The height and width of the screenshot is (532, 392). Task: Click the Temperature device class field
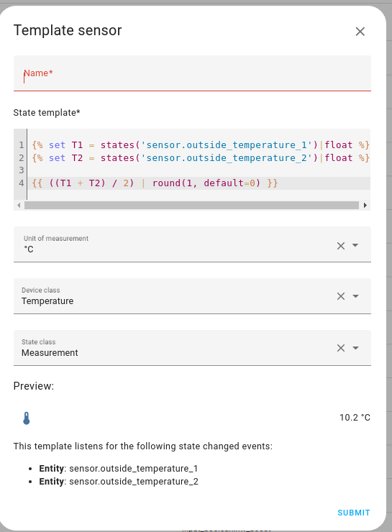click(x=192, y=296)
